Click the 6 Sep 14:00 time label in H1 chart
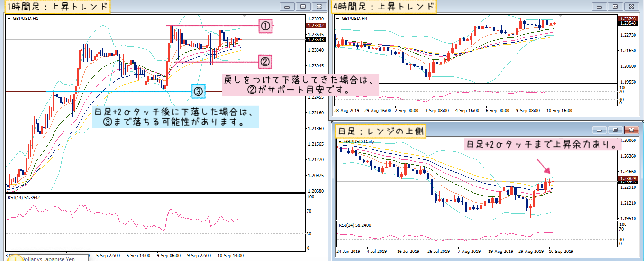Screen dimensions: 644x261 click(138, 255)
